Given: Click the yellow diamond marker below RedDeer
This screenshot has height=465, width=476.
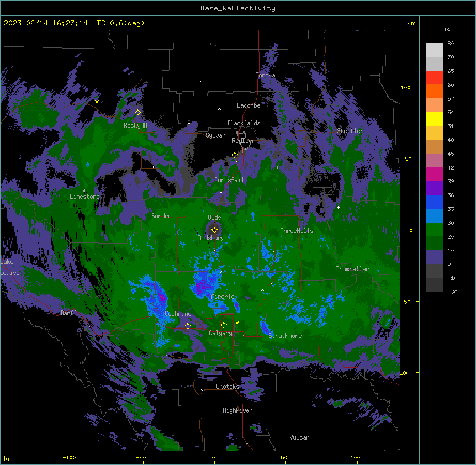Looking at the screenshot, I should tap(235, 155).
